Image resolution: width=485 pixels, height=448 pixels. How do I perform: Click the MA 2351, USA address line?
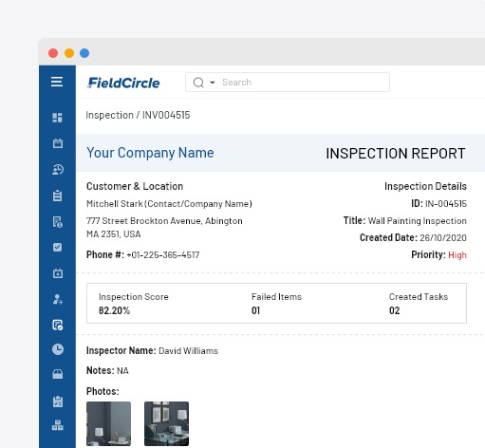tap(114, 234)
